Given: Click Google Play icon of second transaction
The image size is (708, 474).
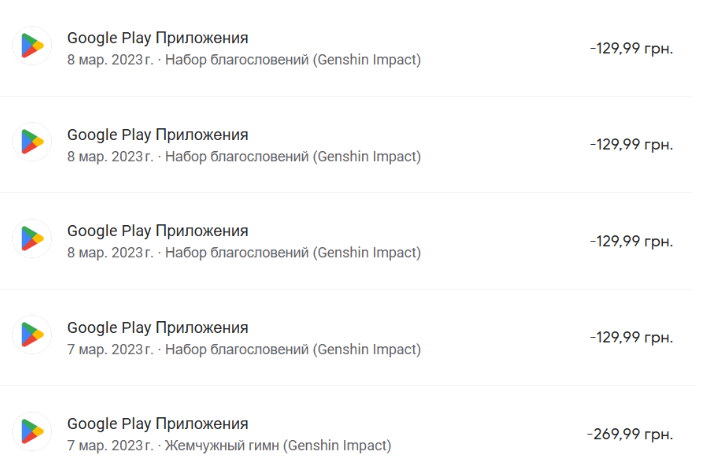Looking at the screenshot, I should [32, 143].
